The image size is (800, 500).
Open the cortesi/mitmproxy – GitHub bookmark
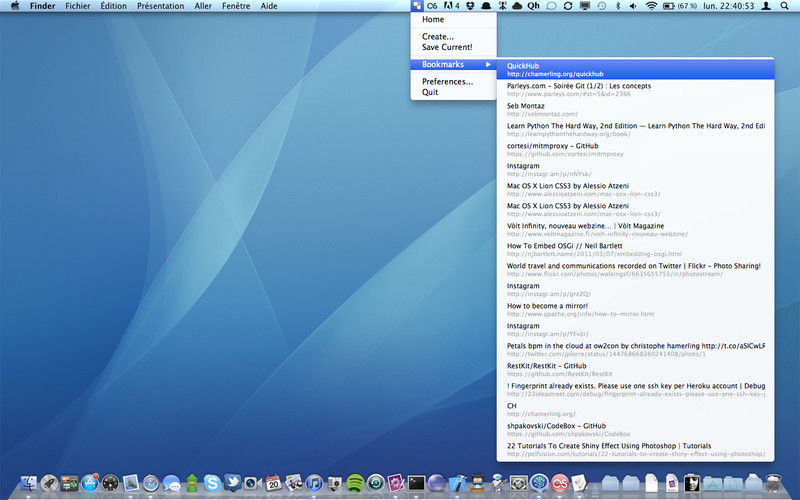click(635, 149)
